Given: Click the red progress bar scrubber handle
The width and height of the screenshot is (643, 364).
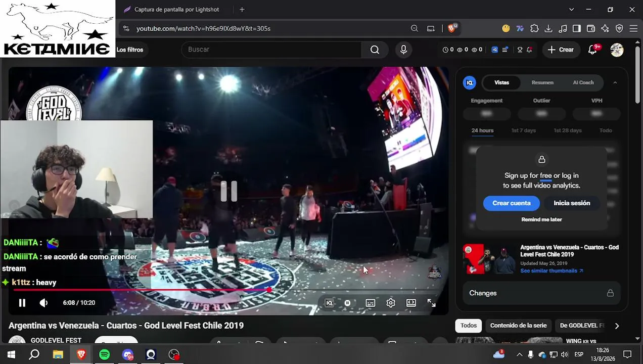Looking at the screenshot, I should click(269, 290).
